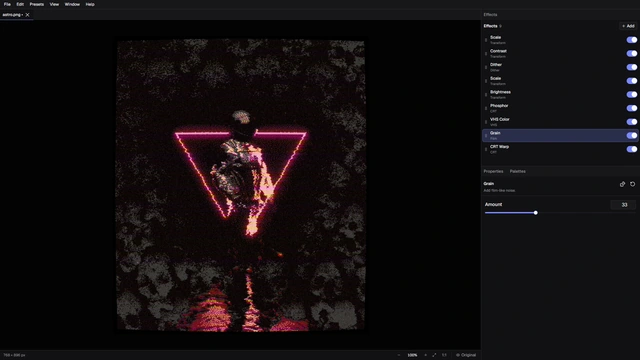Image resolution: width=640 pixels, height=360 pixels.
Task: Select the VHS Color effect row
Action: pos(560,122)
